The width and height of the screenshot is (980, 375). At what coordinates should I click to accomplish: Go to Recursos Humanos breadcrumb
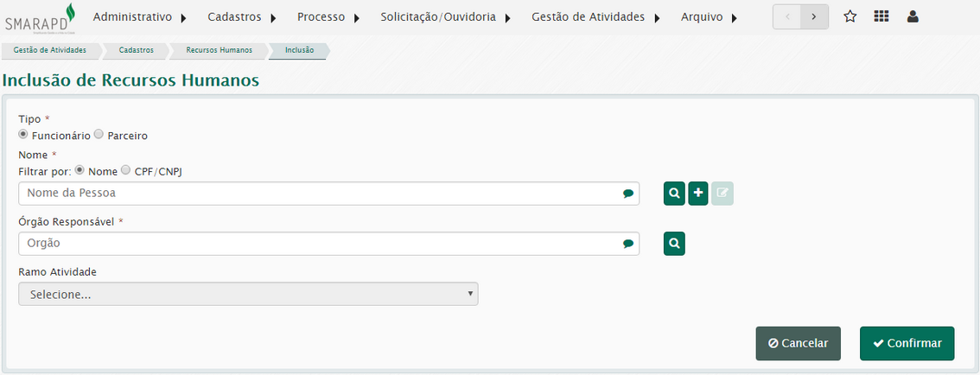tap(219, 50)
